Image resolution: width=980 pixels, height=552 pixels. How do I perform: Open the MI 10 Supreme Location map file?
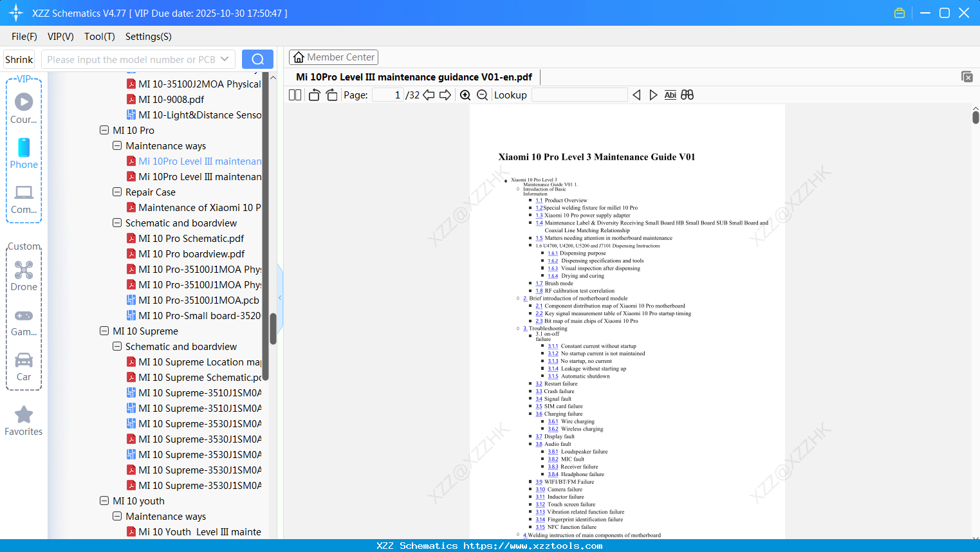click(x=199, y=362)
